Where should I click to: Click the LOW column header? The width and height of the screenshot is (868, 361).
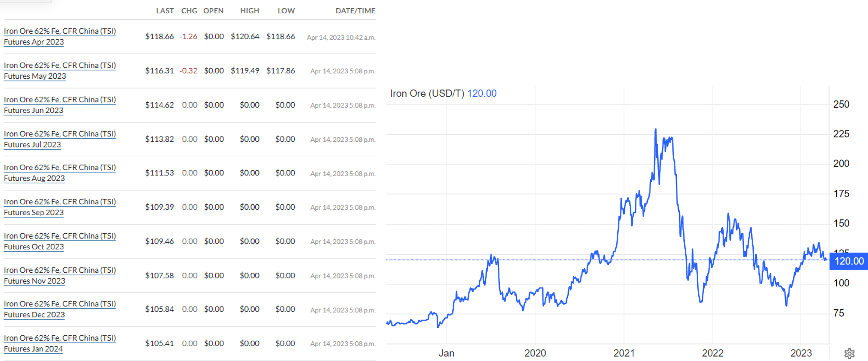click(x=286, y=11)
